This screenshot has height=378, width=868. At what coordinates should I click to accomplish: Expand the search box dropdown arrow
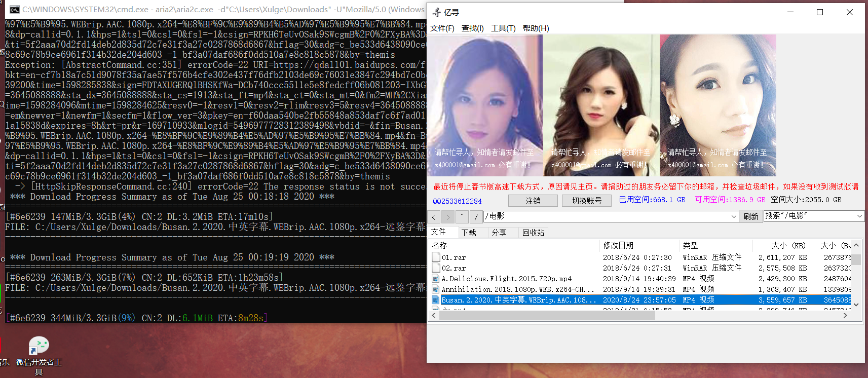pos(859,216)
